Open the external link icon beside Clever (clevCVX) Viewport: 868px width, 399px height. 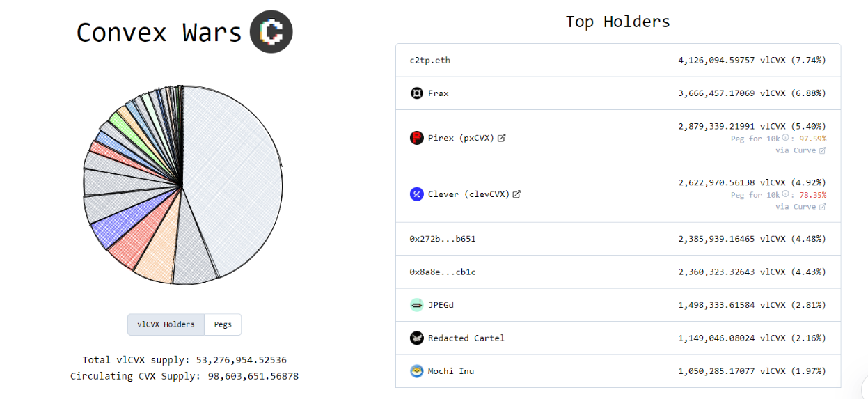tap(516, 194)
